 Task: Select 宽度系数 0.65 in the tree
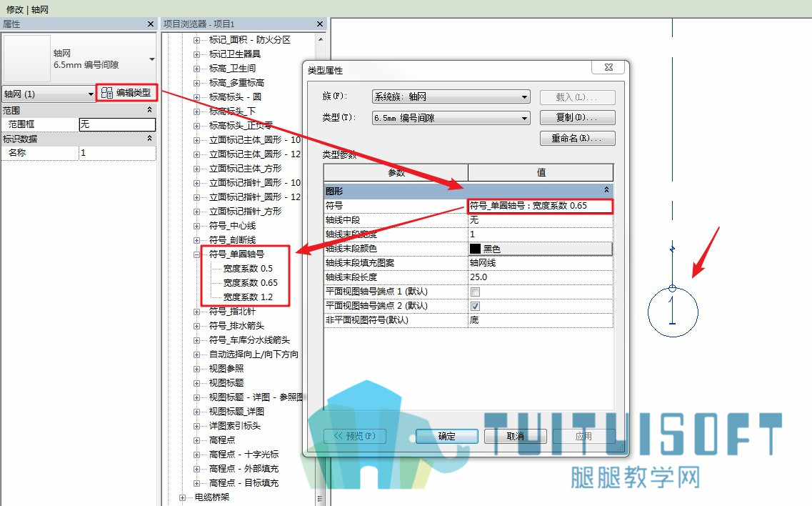250,283
